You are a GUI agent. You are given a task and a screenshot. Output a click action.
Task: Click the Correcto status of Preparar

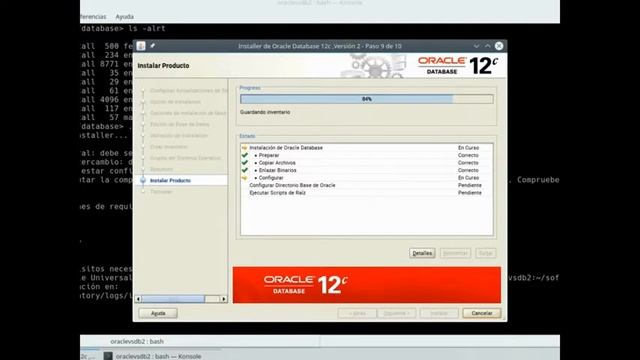(468, 155)
